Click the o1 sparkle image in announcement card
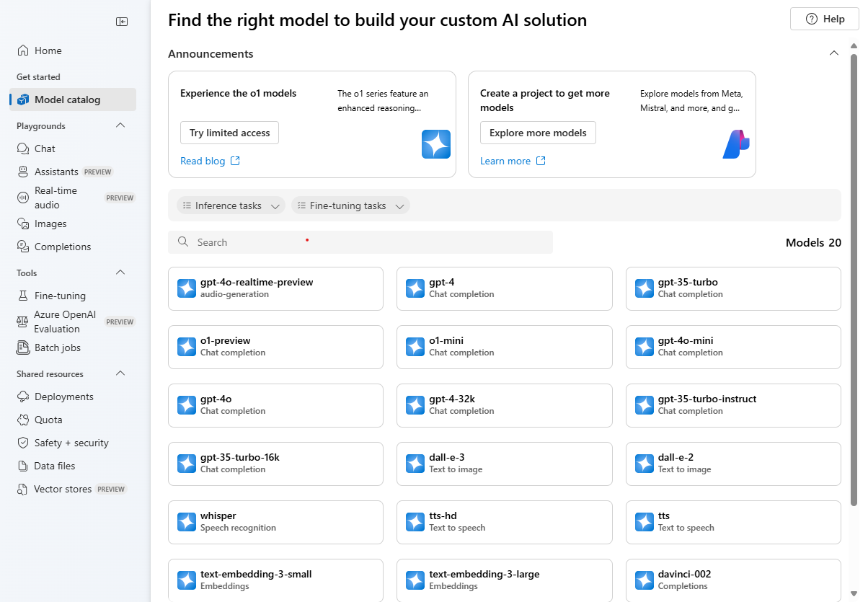Viewport: 868px width, 602px height. (436, 144)
